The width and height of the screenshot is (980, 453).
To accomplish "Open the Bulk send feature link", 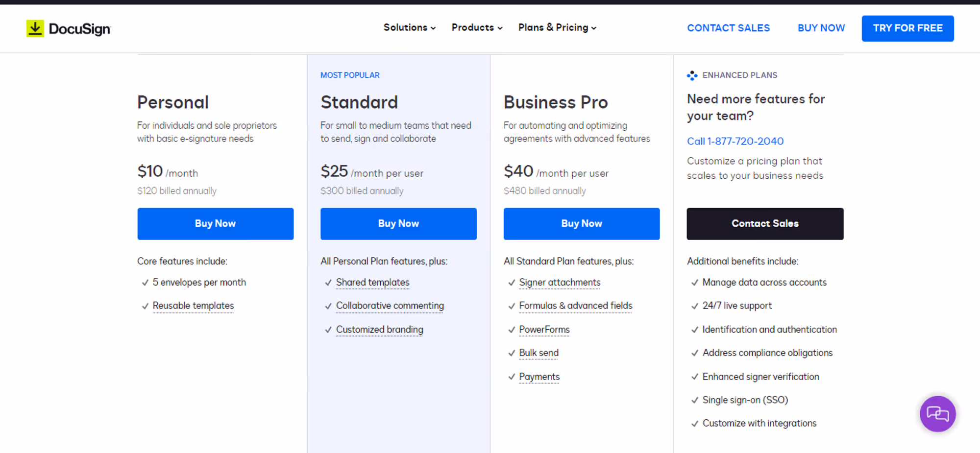I will (x=539, y=353).
